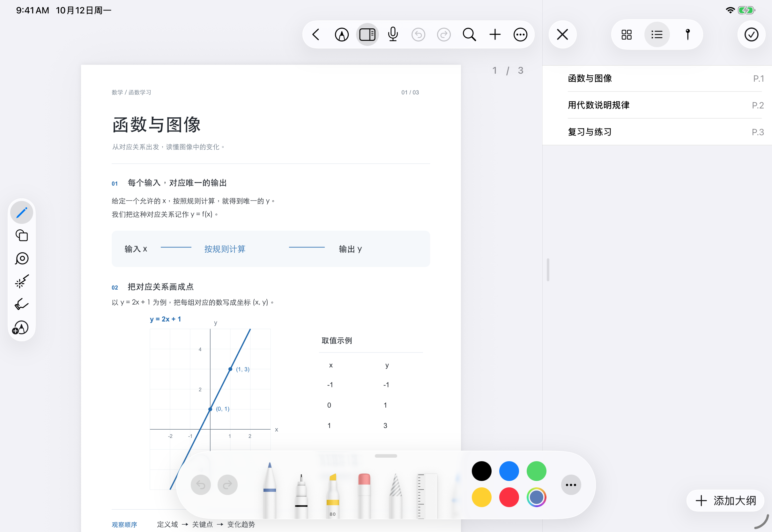Switch to outline list view
The height and width of the screenshot is (532, 772).
(657, 35)
